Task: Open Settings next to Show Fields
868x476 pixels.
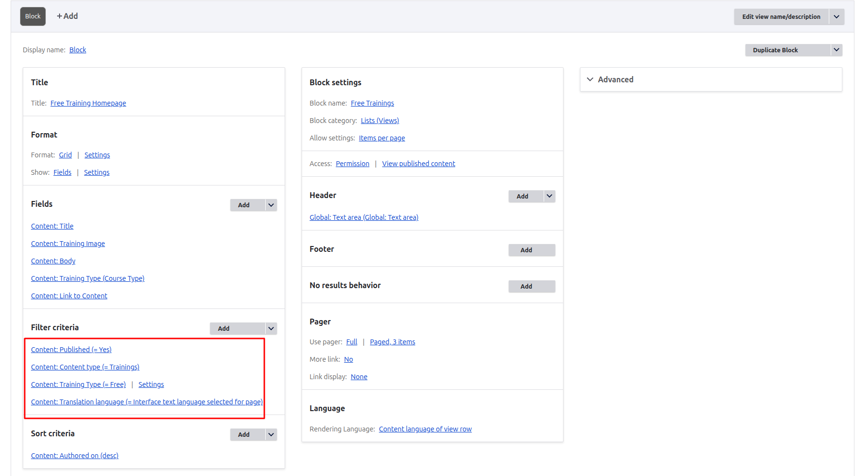Action: [97, 172]
